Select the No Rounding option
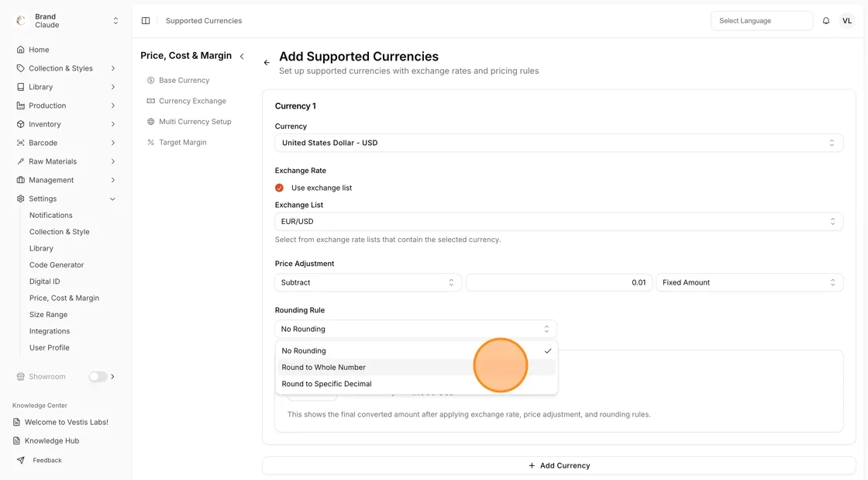The height and width of the screenshot is (480, 868). click(416, 351)
